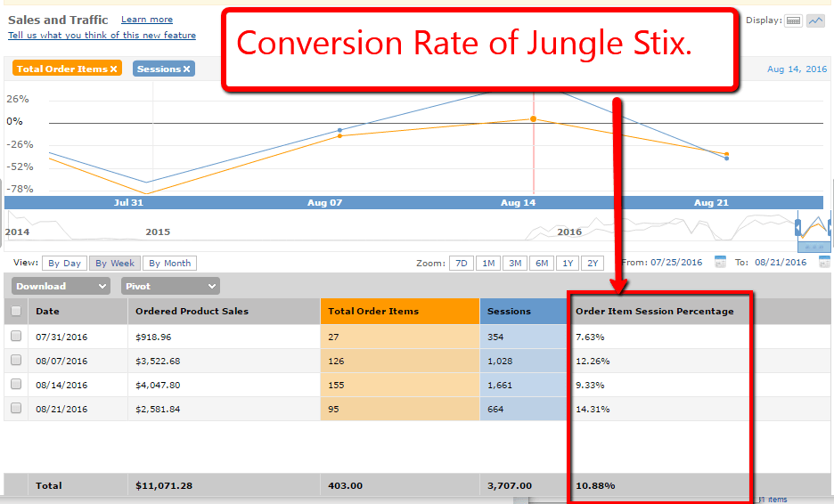The width and height of the screenshot is (834, 504).
Task: Click the timeline range selector scroll grip
Action: click(814, 248)
